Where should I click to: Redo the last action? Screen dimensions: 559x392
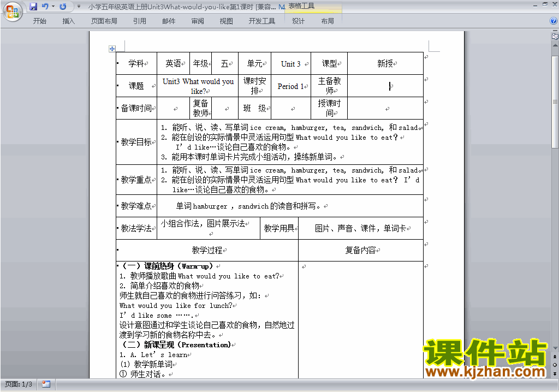click(x=63, y=7)
